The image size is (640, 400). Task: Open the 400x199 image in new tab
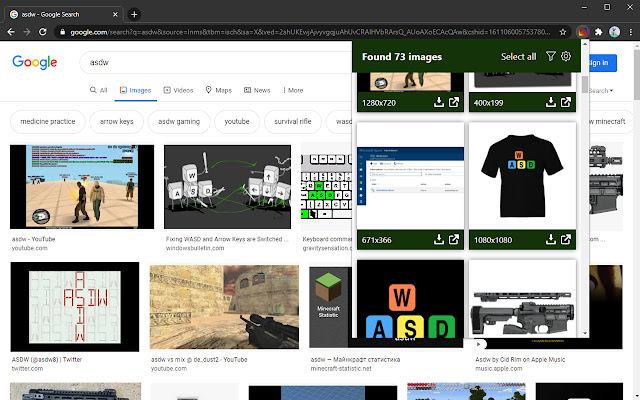coord(566,102)
